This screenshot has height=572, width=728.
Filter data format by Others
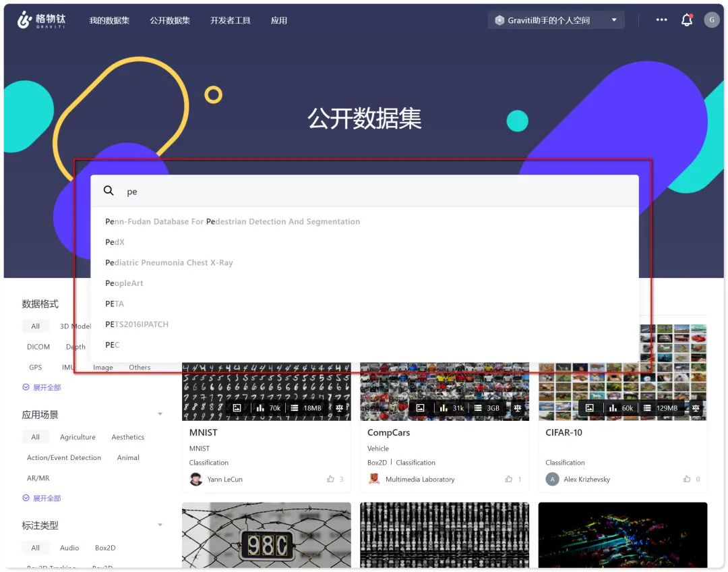click(140, 367)
